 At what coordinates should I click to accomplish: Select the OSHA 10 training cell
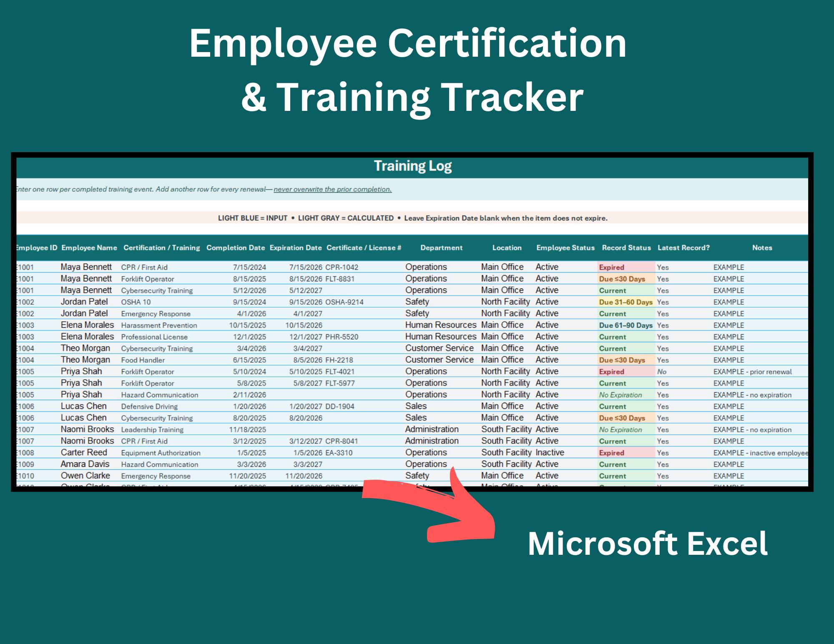[x=136, y=302]
